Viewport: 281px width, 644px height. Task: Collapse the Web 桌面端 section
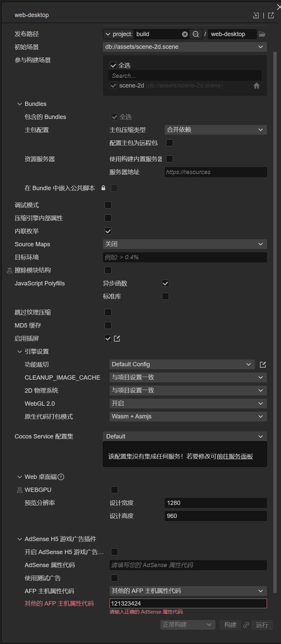(x=19, y=477)
